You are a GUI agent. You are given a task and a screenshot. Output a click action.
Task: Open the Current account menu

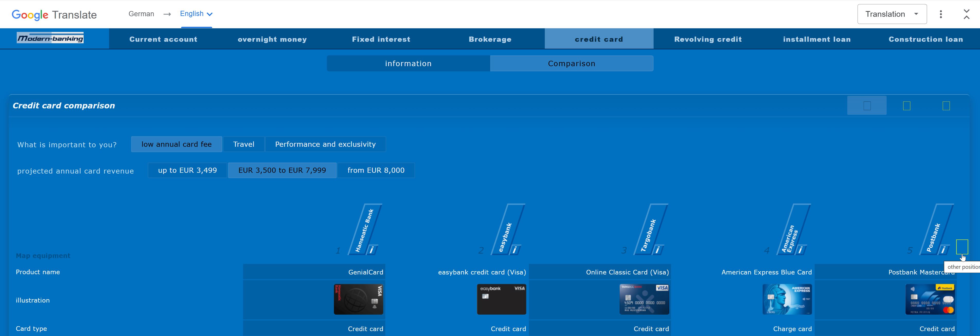click(163, 39)
